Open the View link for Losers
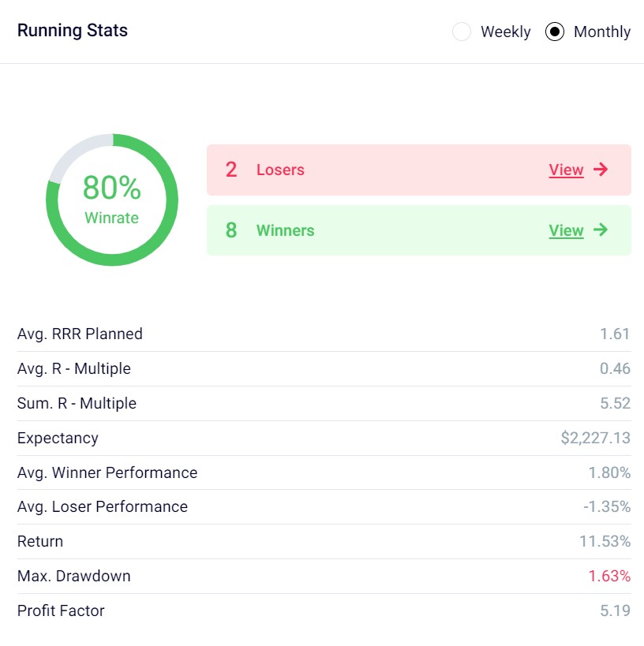644x646 pixels. pos(566,170)
